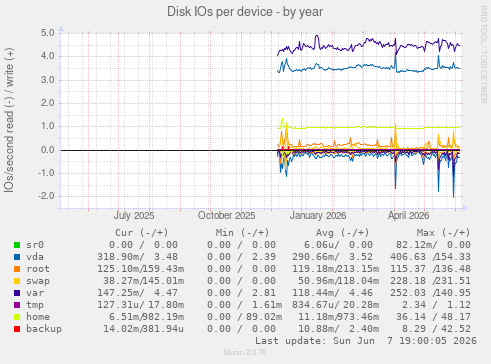This screenshot has width=491, height=364.
Task: Click the 'Cur (-/+)' column header
Action: pyautogui.click(x=142, y=233)
